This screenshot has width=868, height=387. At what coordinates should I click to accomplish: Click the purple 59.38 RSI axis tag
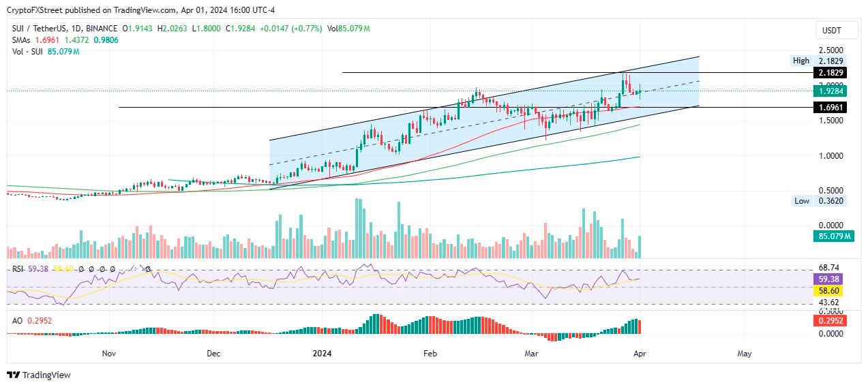point(828,279)
